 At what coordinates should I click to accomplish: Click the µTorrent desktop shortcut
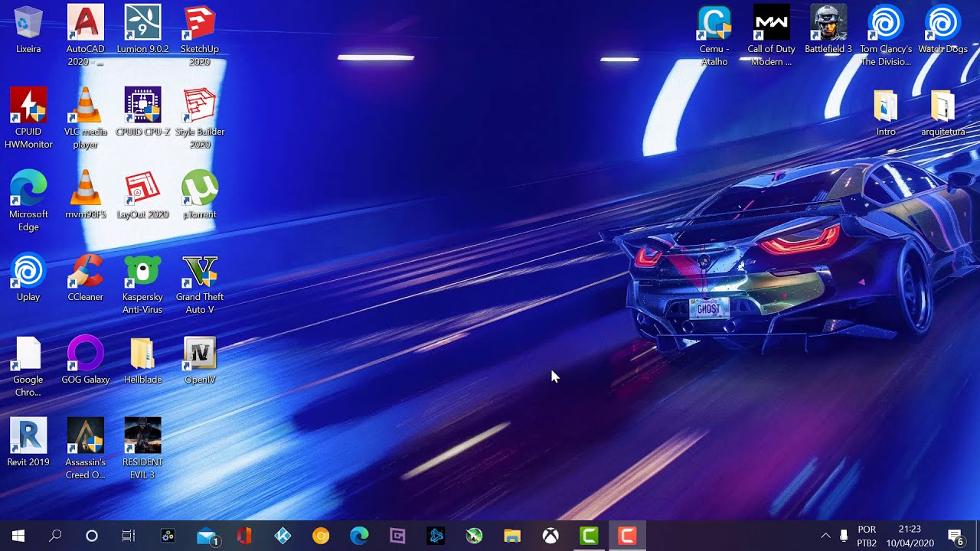coord(200,195)
